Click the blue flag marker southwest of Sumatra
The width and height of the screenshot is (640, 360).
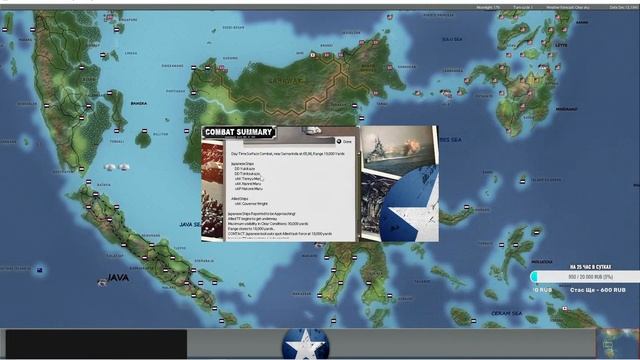40,269
